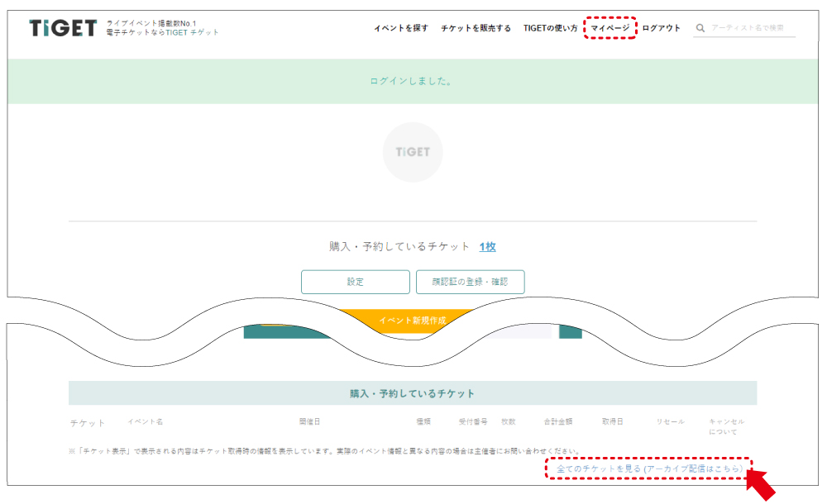This screenshot has width=827, height=504.
Task: Click the round TiGET profile avatar
Action: coord(413,152)
